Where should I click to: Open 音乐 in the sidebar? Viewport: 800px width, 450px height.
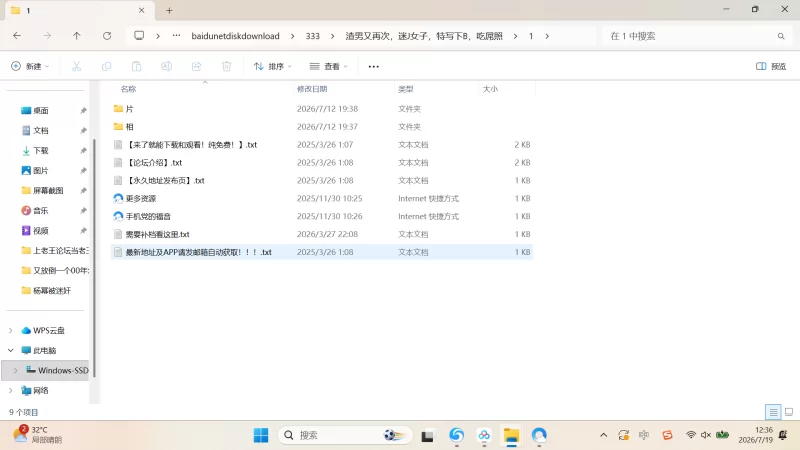[41, 210]
